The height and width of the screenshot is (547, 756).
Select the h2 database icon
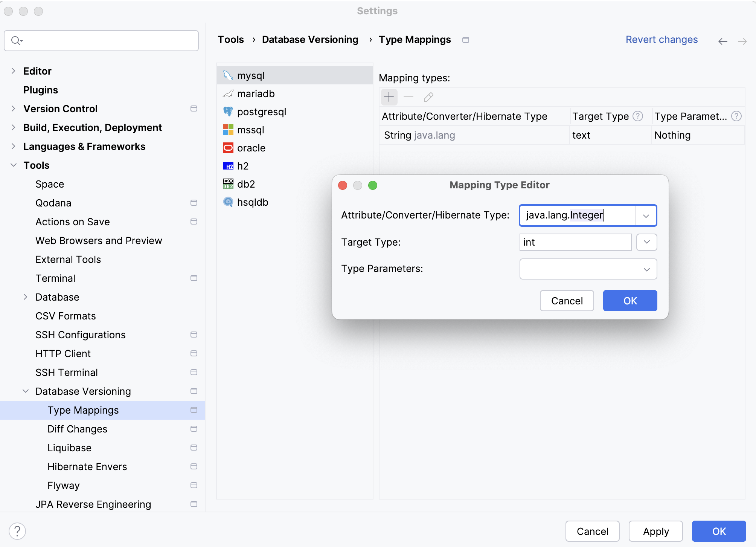pyautogui.click(x=228, y=166)
